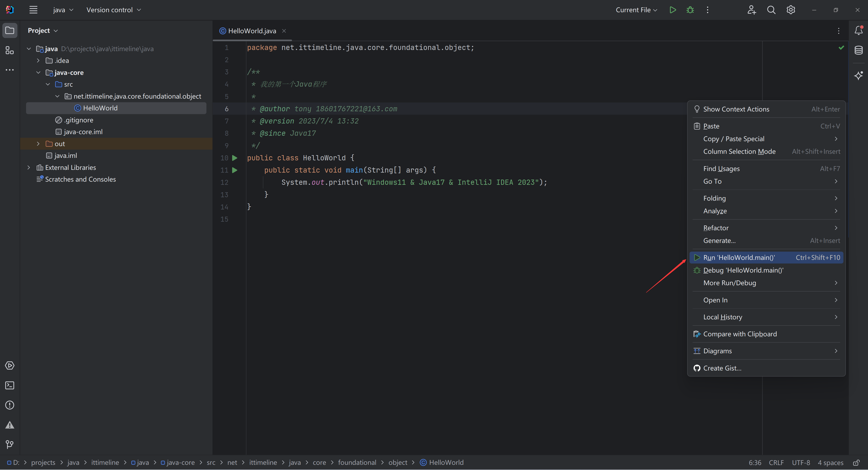Open the Version control dropdown

[113, 10]
